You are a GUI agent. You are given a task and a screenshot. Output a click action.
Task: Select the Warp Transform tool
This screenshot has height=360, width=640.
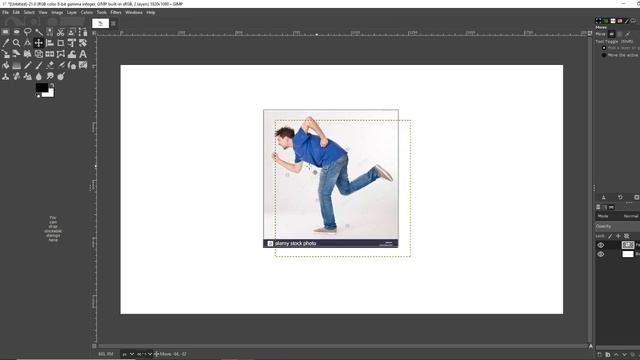pos(71,54)
